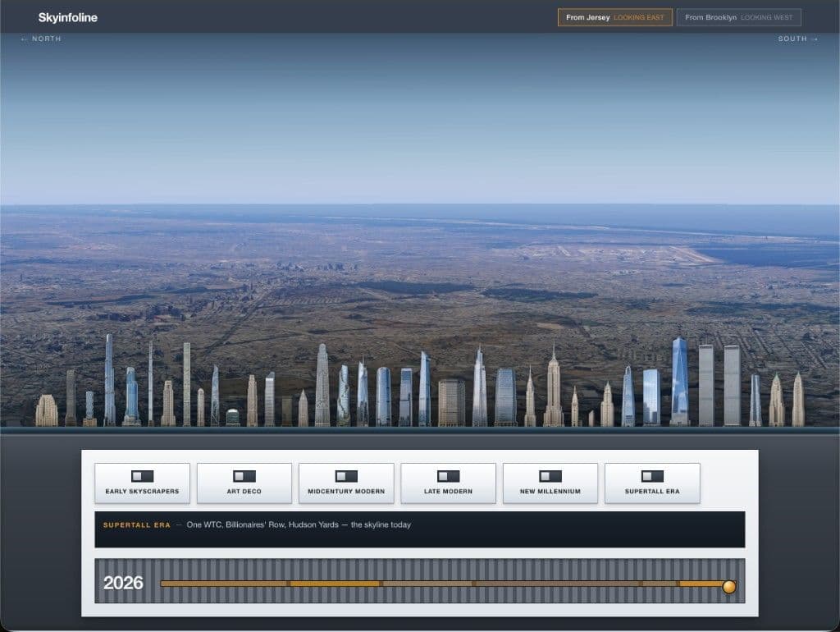This screenshot has height=632, width=840.
Task: Click the wide-based building at far north end
Action: click(47, 410)
